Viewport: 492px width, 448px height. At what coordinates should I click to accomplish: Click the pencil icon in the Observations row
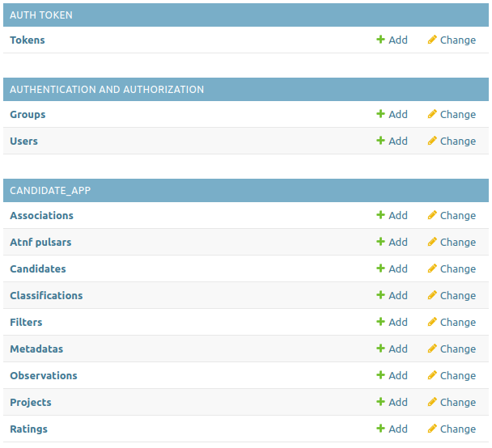tap(432, 374)
